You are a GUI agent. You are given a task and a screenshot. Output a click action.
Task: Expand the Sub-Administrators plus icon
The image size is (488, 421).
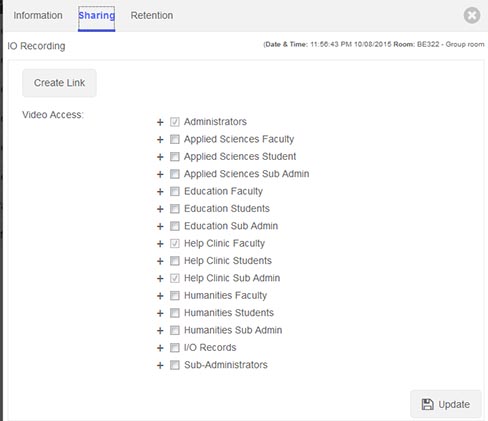tap(160, 365)
